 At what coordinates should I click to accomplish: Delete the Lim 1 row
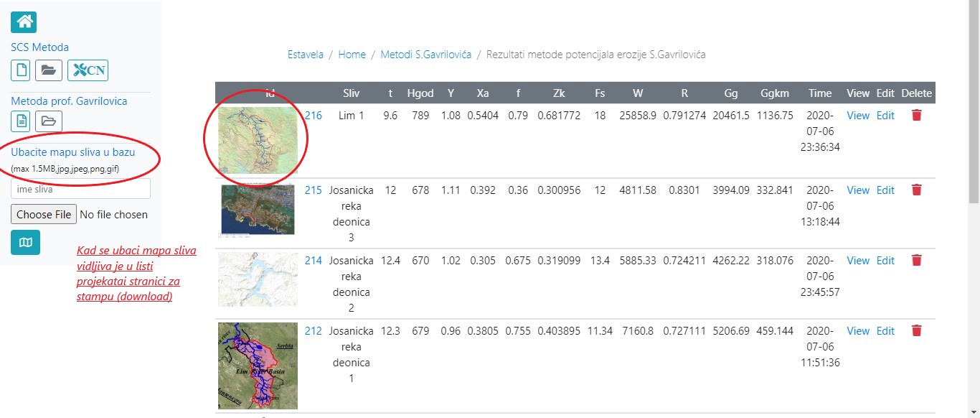[x=916, y=115]
